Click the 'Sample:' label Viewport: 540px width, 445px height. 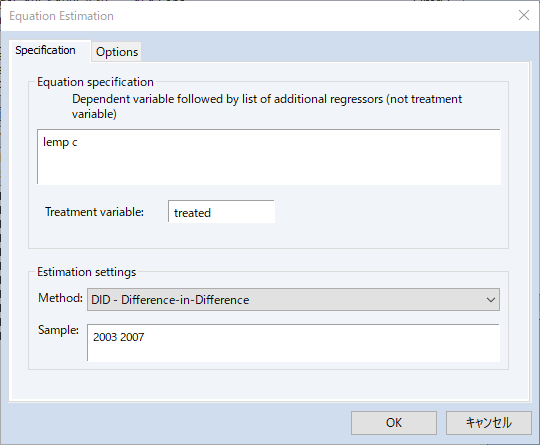tap(59, 330)
